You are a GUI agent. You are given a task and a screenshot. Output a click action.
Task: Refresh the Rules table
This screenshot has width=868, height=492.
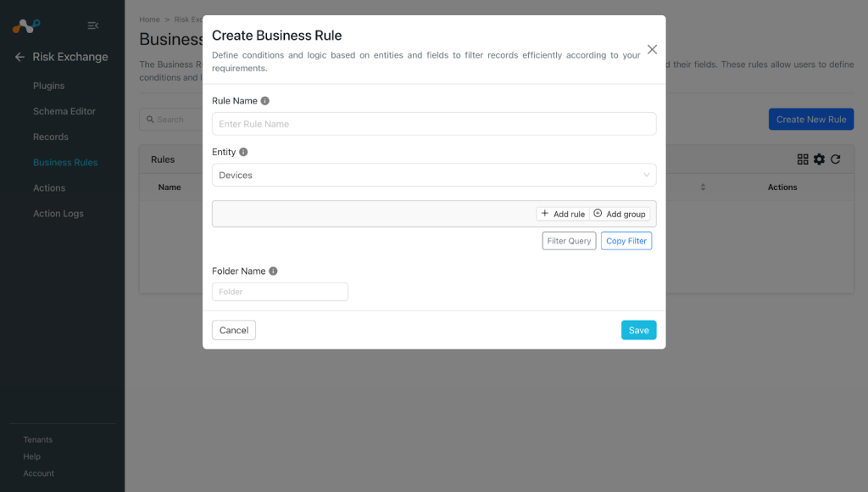tap(836, 159)
